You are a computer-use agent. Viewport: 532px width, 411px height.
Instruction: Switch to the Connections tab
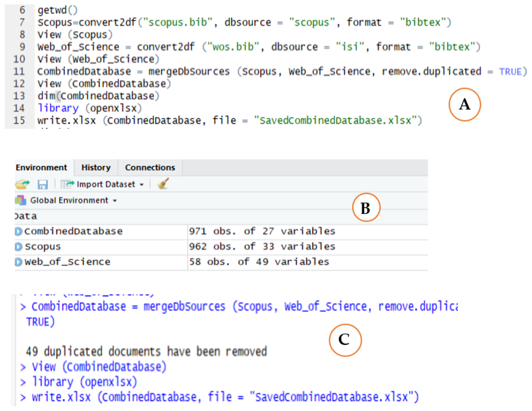(x=150, y=168)
